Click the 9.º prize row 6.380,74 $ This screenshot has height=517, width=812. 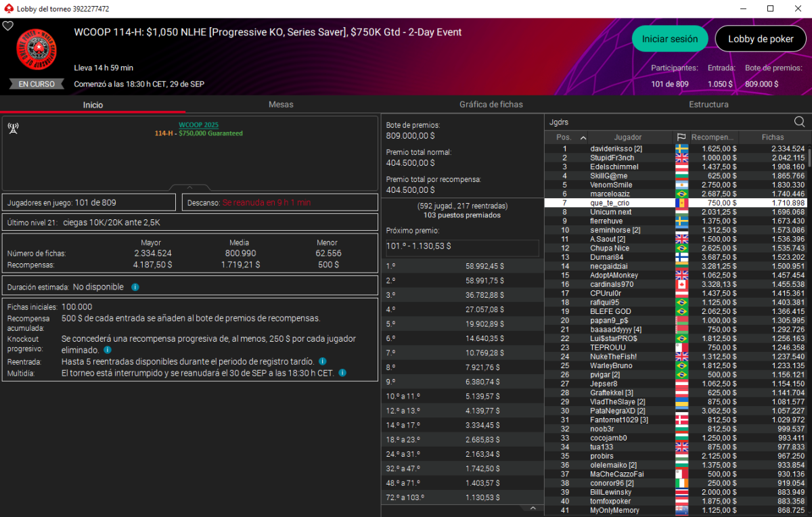pyautogui.click(x=461, y=381)
